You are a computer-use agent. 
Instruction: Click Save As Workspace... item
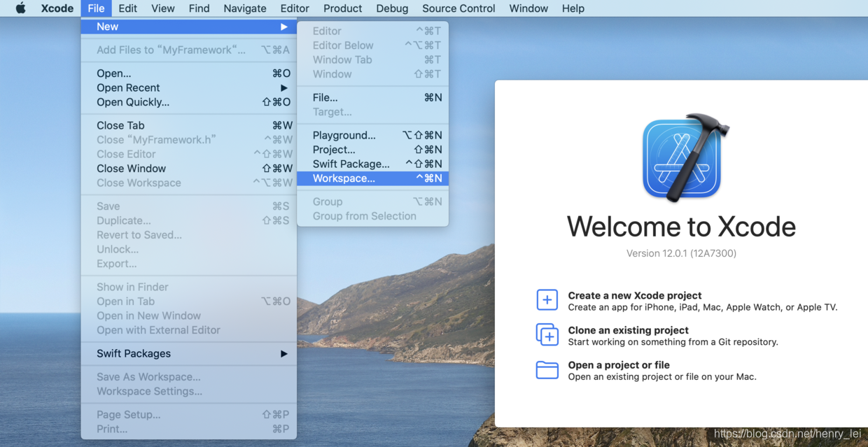pos(188,377)
